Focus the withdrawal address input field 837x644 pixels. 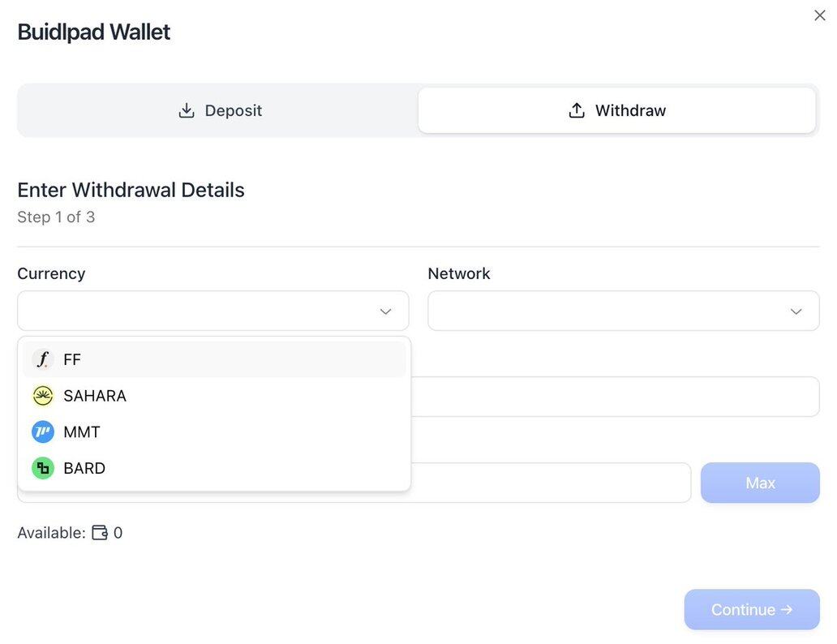pos(615,397)
